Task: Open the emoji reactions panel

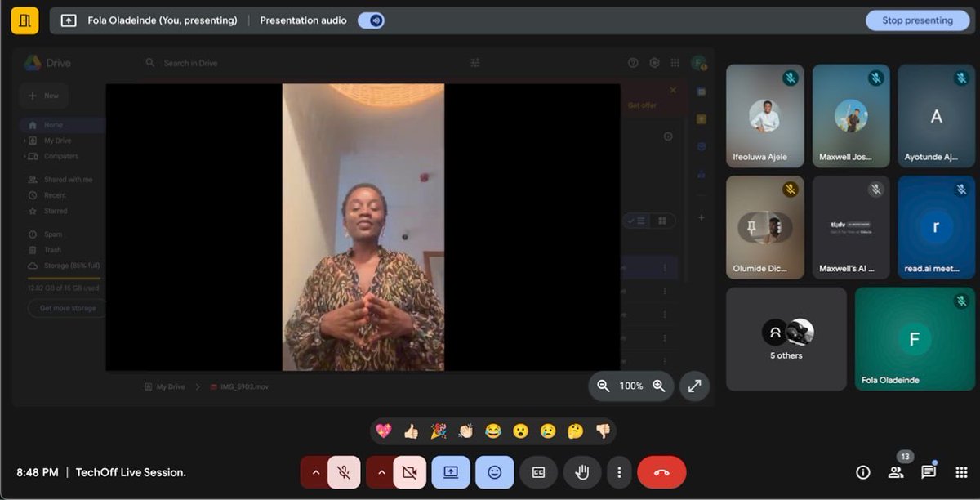Action: tap(494, 471)
